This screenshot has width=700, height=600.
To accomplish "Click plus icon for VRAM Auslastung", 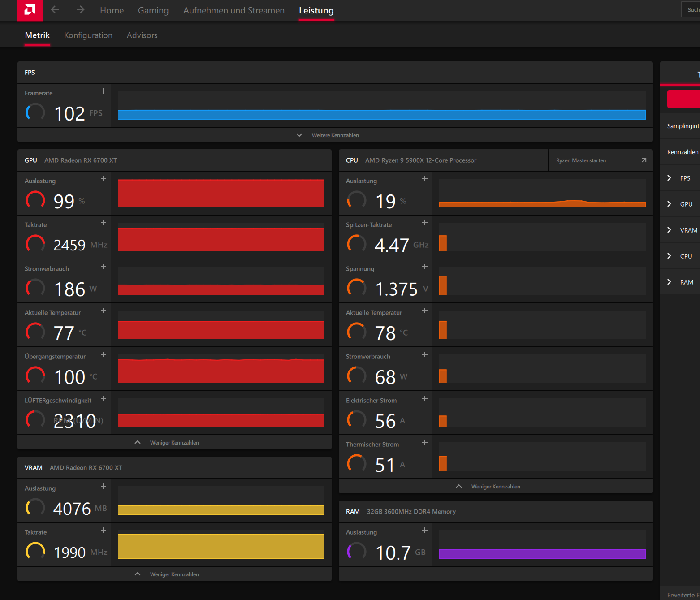I will pyautogui.click(x=104, y=486).
